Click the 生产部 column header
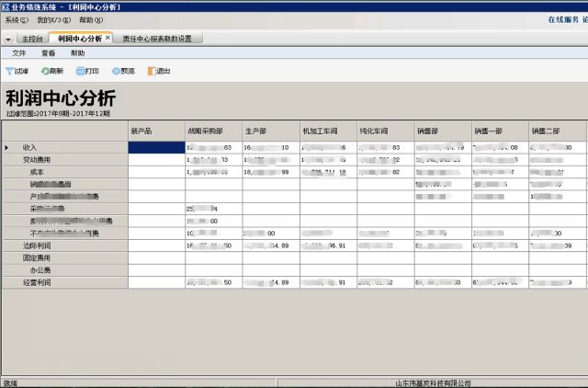Viewport: 588px width, 388px height. [x=271, y=131]
